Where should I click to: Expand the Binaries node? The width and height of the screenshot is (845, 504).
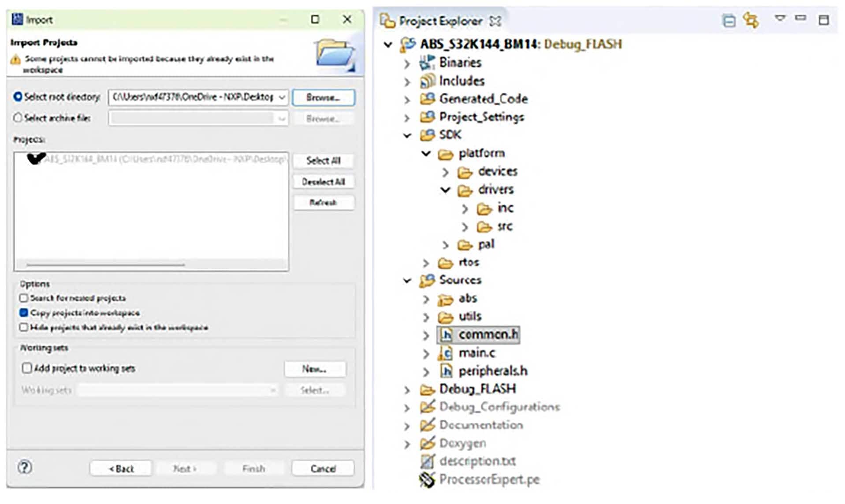click(x=407, y=63)
